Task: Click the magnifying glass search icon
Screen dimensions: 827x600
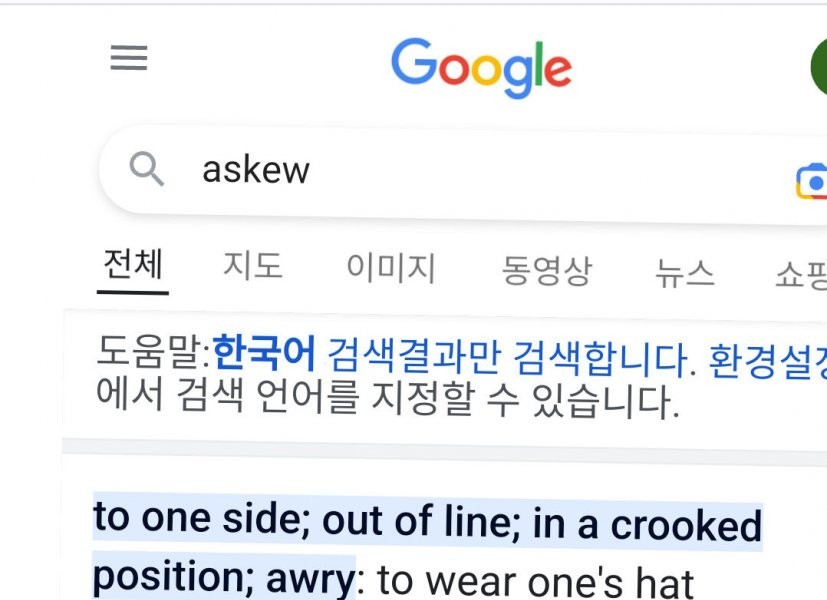Action: coord(147,170)
